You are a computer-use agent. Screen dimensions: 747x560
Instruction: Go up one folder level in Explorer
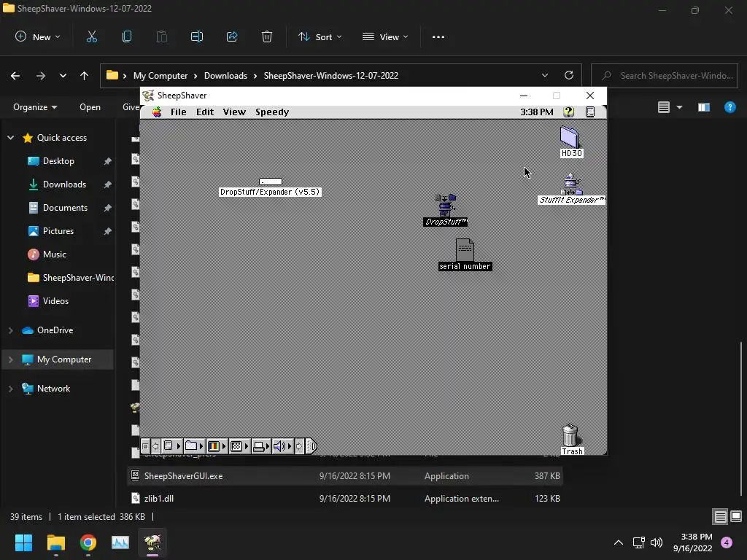coord(85,76)
